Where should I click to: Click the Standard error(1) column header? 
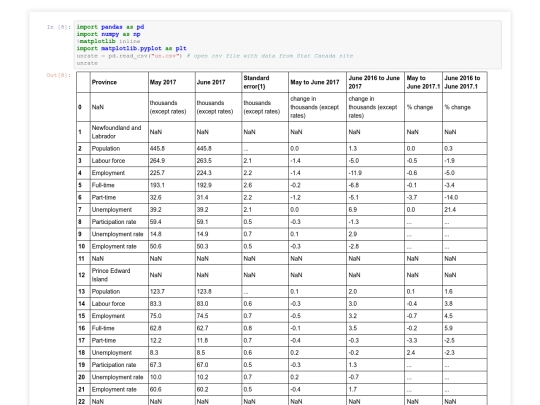tap(265, 82)
